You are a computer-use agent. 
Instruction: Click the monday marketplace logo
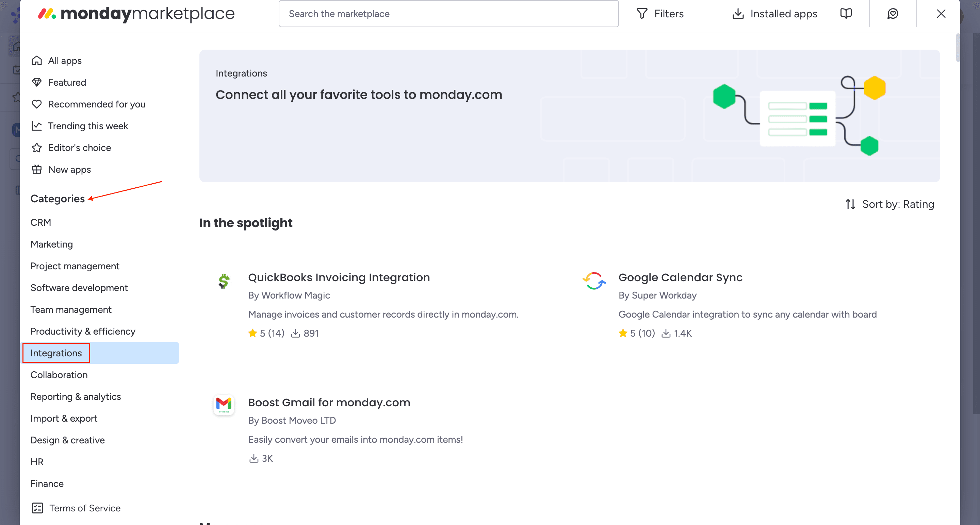(136, 14)
